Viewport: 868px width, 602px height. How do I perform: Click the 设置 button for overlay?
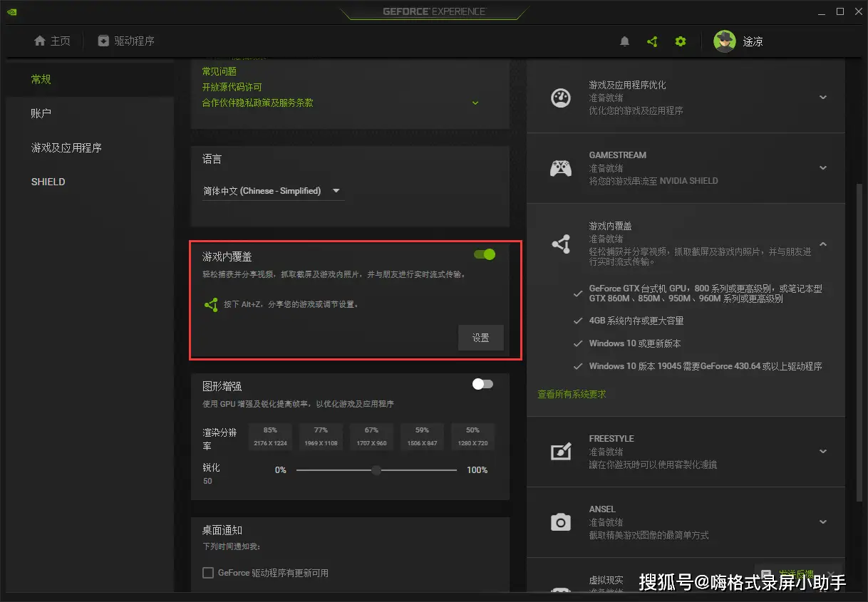(x=481, y=338)
